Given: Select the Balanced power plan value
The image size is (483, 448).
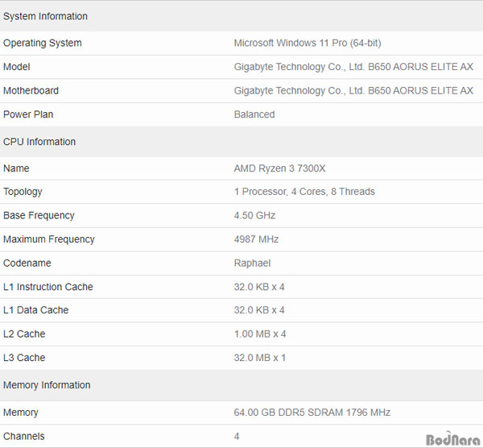Looking at the screenshot, I should tap(254, 114).
